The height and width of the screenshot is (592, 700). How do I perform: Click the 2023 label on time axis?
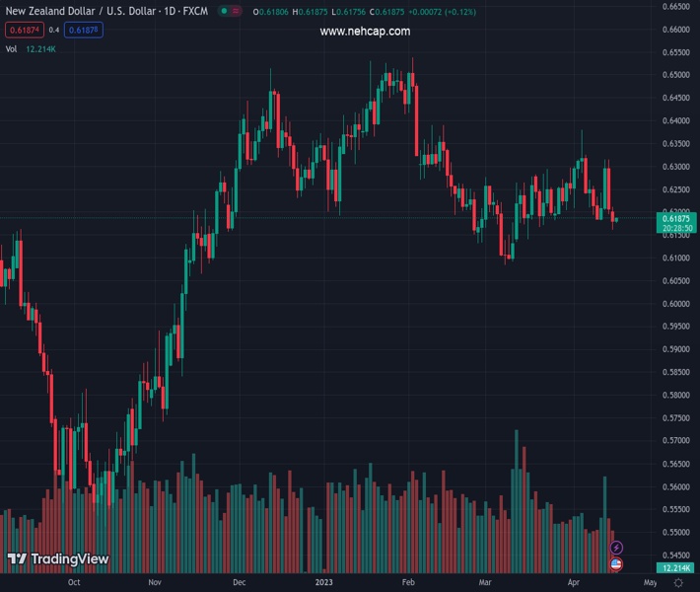pos(324,583)
